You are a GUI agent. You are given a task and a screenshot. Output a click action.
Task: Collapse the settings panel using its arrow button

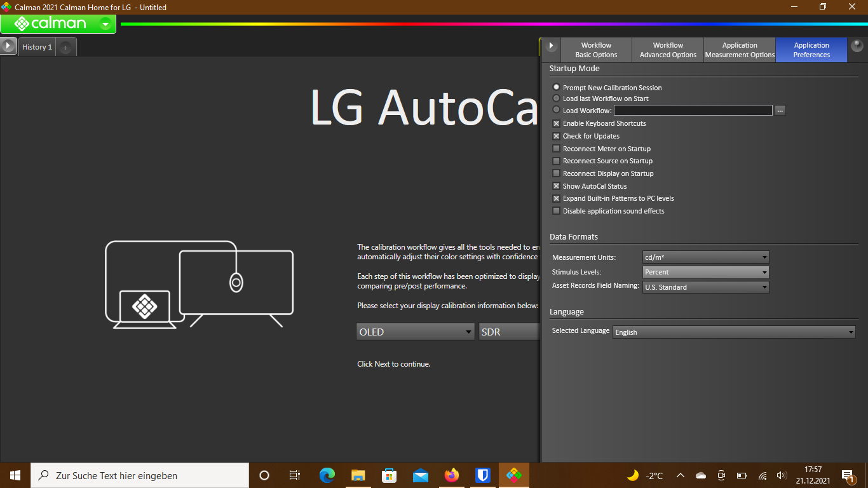[552, 46]
